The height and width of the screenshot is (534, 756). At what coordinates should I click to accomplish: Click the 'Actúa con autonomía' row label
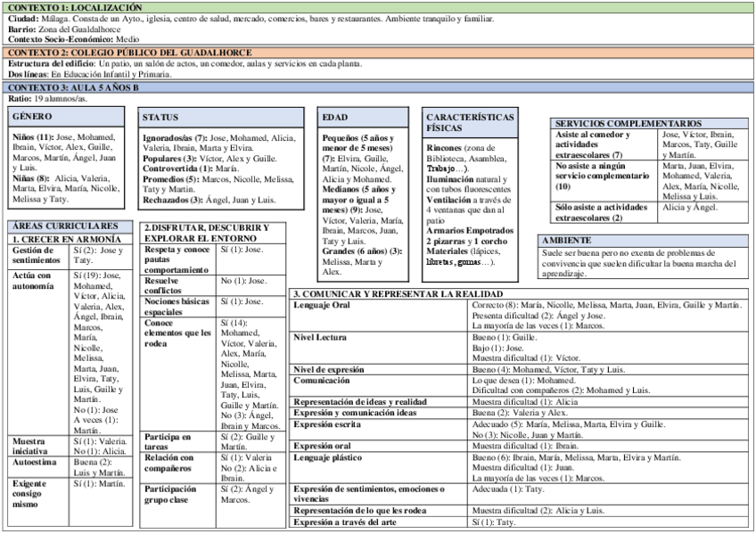point(37,282)
